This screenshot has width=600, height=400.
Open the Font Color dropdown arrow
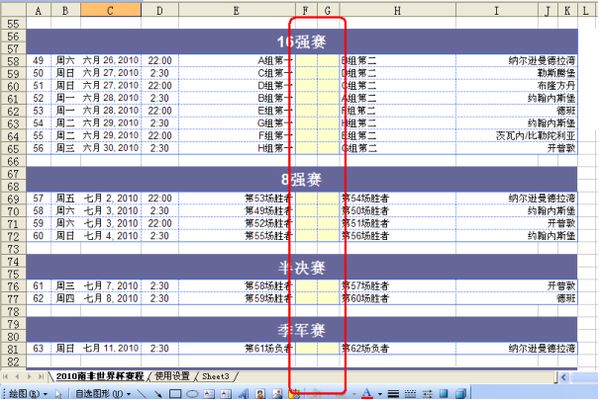378,393
